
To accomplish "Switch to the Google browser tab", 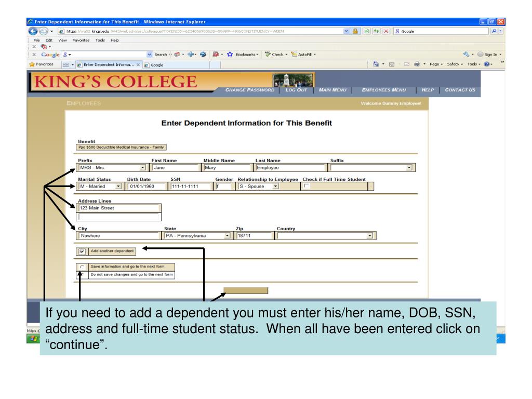I will click(x=177, y=65).
